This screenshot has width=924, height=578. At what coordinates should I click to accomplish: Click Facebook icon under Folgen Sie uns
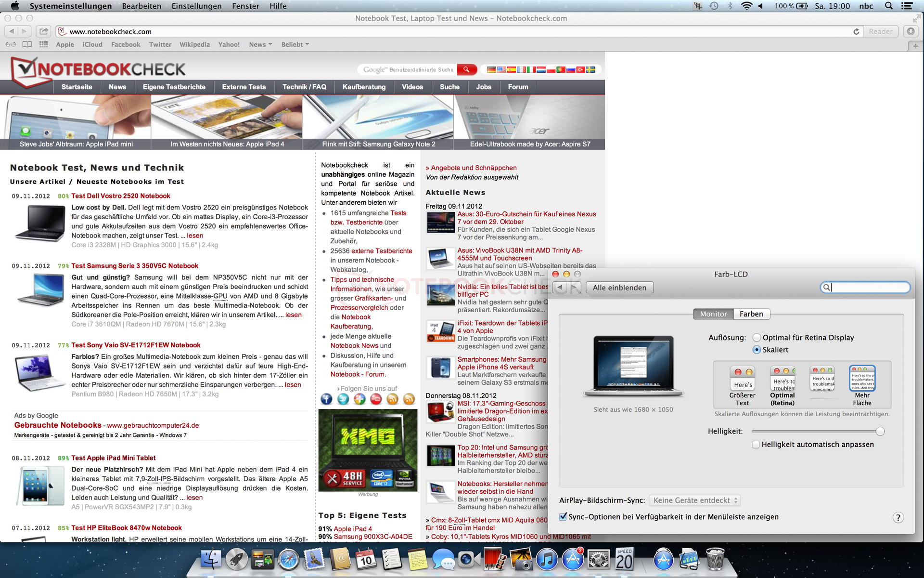click(x=326, y=399)
